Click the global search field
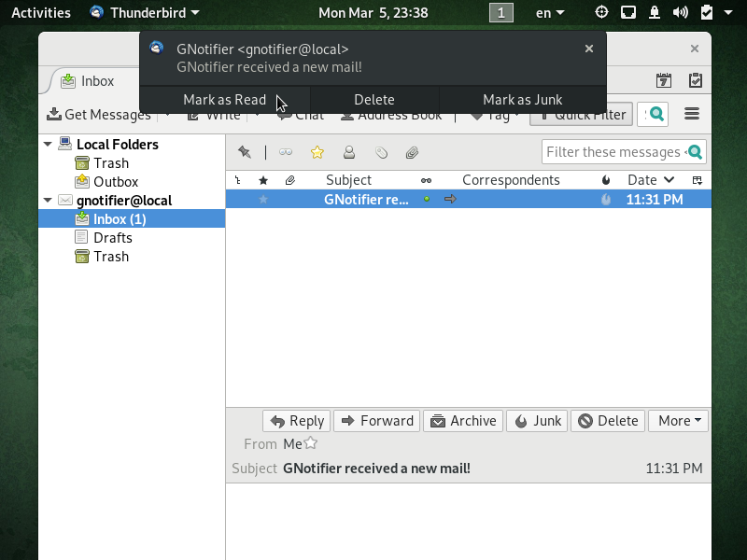This screenshot has width=747, height=560. tap(652, 114)
